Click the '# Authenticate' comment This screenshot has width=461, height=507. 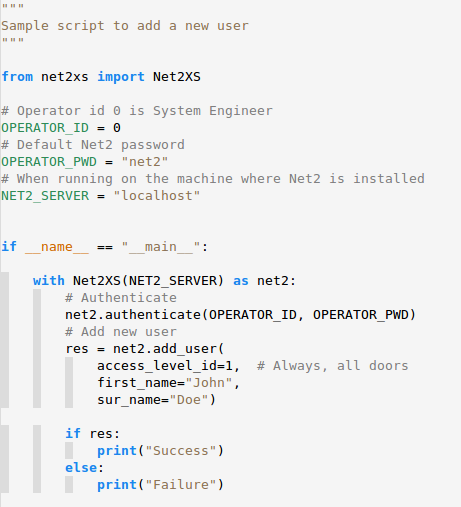121,298
